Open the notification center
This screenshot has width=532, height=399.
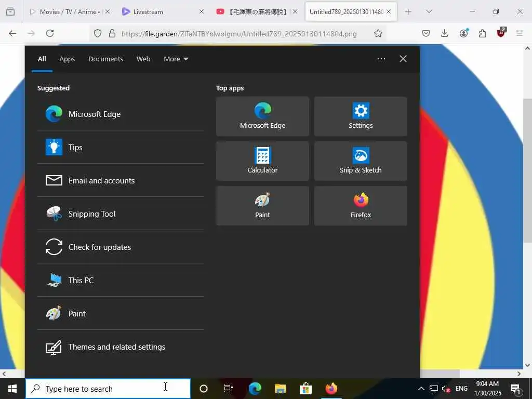516,389
